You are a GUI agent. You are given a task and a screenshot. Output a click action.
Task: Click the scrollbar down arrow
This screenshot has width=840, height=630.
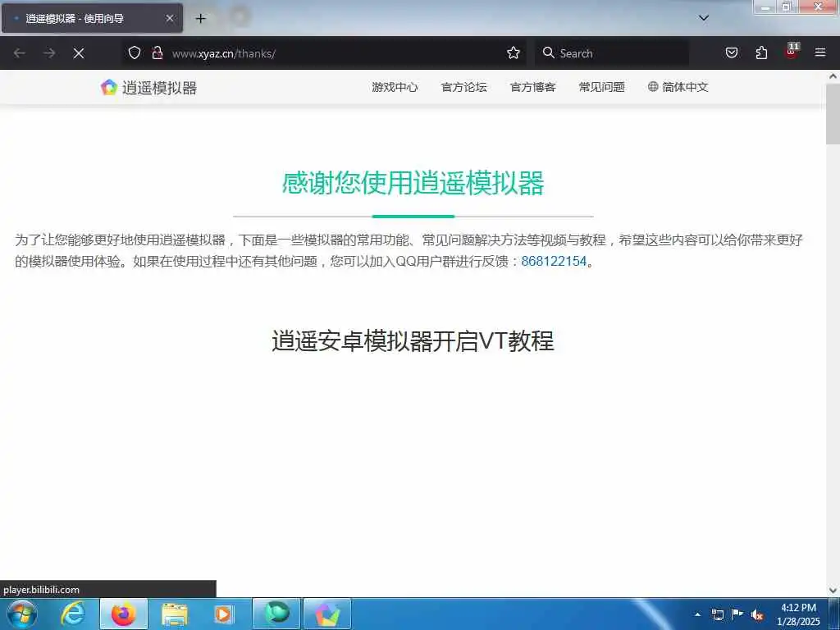pyautogui.click(x=833, y=591)
